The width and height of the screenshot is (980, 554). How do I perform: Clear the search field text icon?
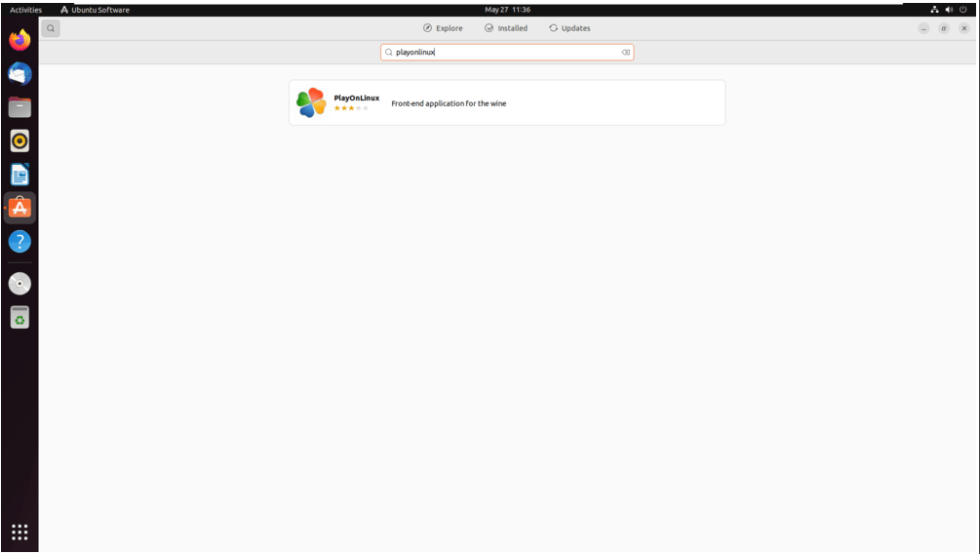point(626,53)
